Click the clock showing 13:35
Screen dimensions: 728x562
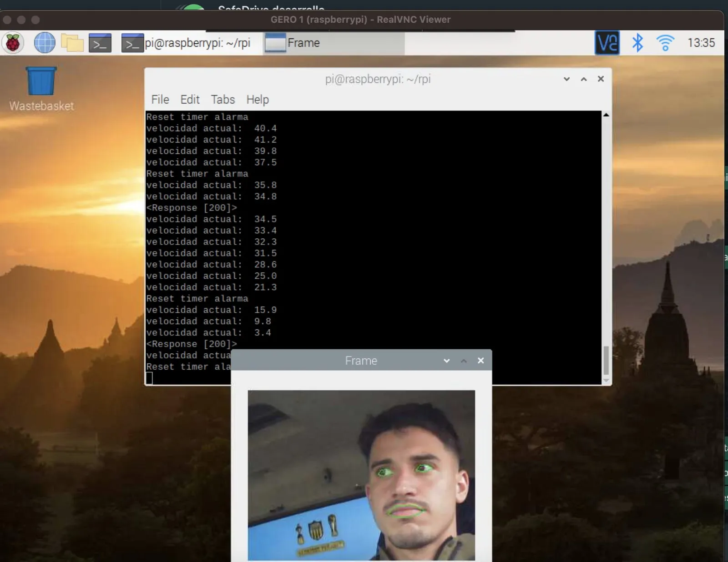pyautogui.click(x=701, y=43)
